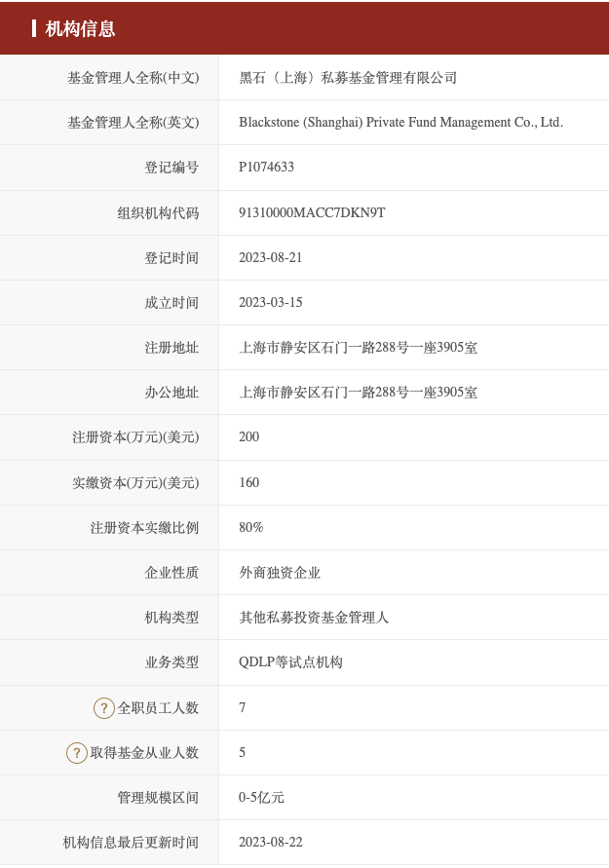Click the label 注册资本实缴比例

tap(144, 528)
